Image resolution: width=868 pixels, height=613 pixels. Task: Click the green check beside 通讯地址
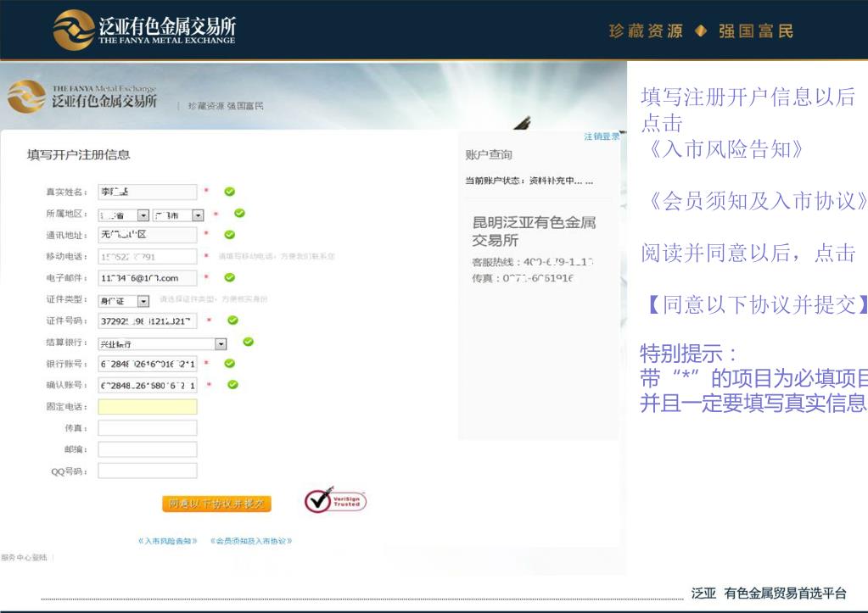[x=230, y=235]
